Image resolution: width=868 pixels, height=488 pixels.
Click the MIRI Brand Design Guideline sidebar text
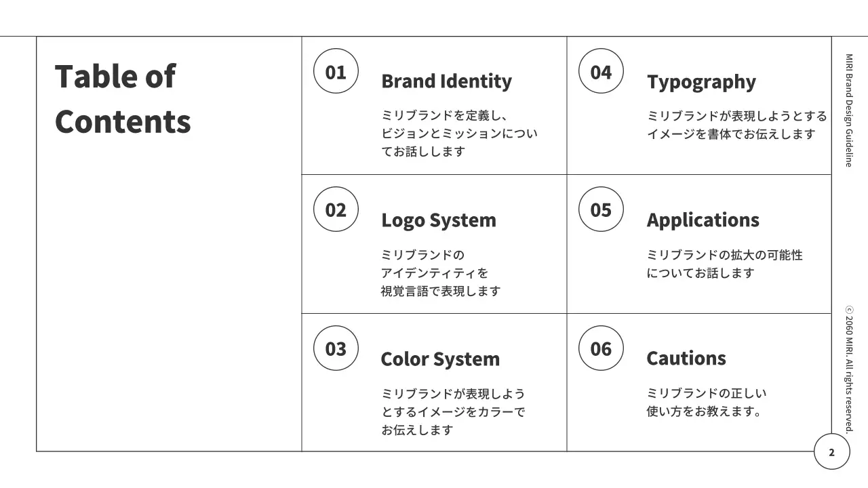pyautogui.click(x=848, y=110)
